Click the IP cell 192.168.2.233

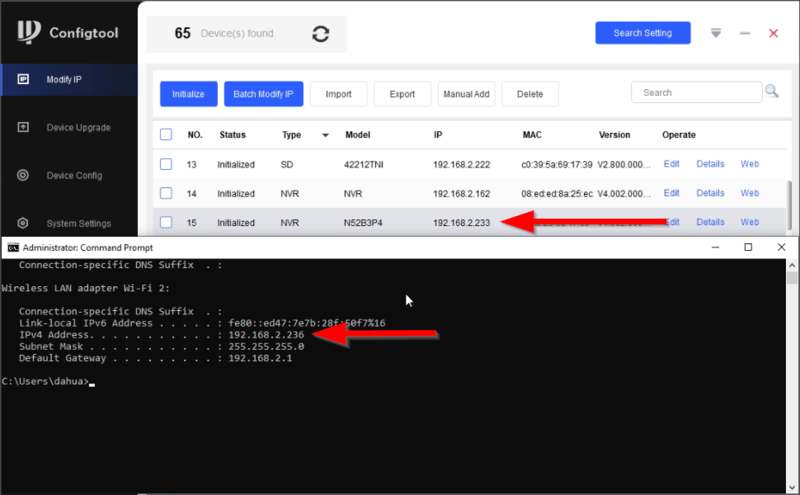pos(461,222)
